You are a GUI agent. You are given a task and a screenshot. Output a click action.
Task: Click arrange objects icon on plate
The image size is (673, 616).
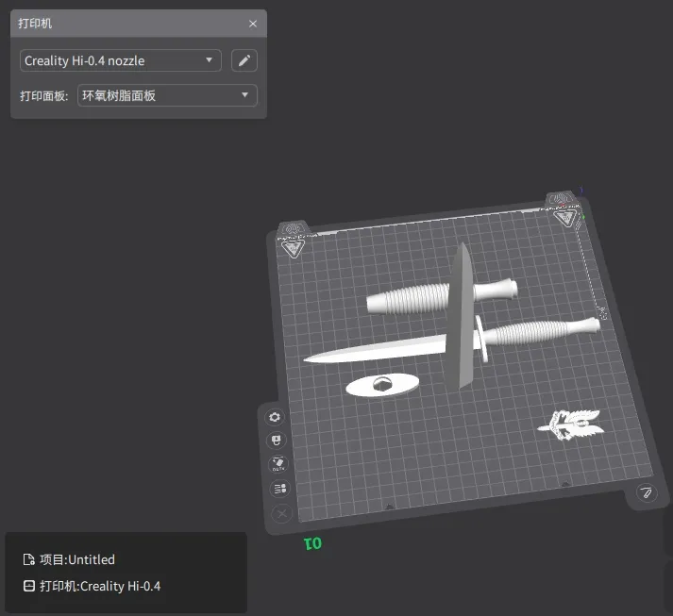click(280, 489)
